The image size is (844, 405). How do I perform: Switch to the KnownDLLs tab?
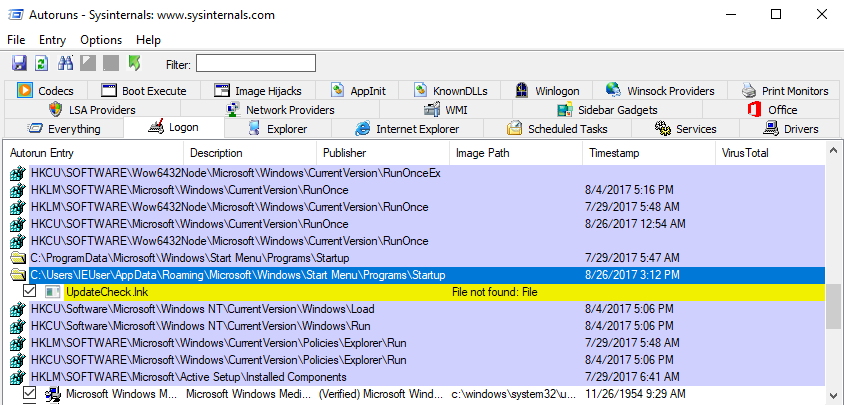(451, 90)
